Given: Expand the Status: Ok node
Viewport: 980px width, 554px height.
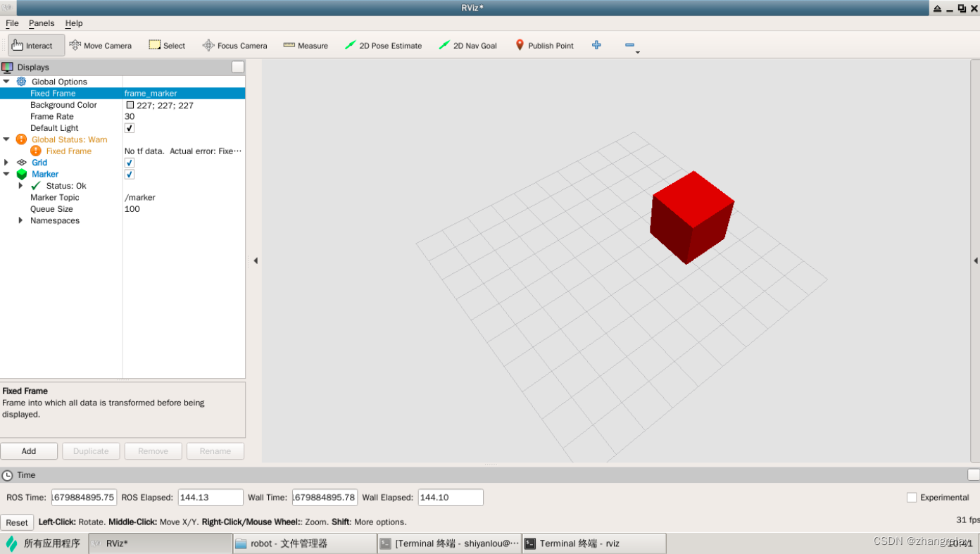Looking at the screenshot, I should [20, 186].
